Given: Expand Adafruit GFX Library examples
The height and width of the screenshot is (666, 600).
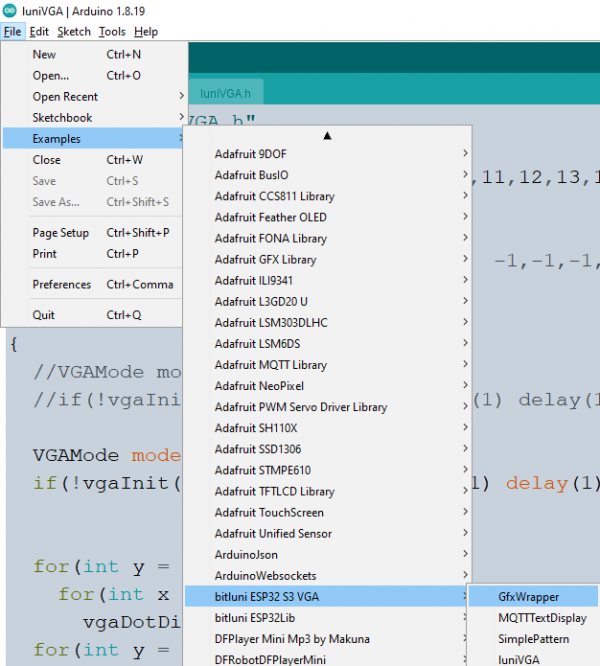Looking at the screenshot, I should point(266,259).
